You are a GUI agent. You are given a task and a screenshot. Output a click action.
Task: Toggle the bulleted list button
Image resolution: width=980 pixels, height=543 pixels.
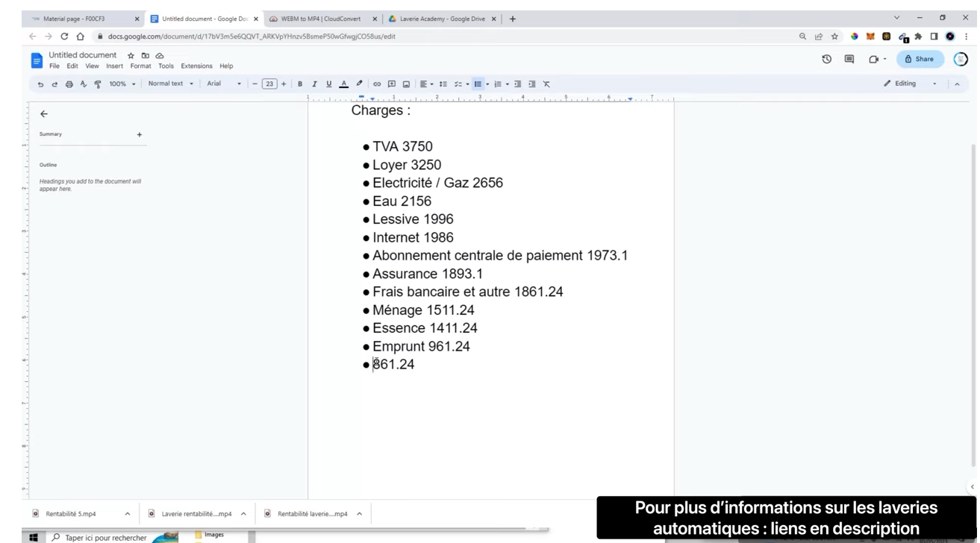click(x=478, y=84)
